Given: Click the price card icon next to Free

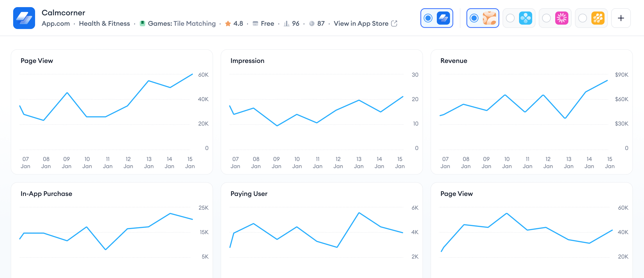Looking at the screenshot, I should 255,24.
